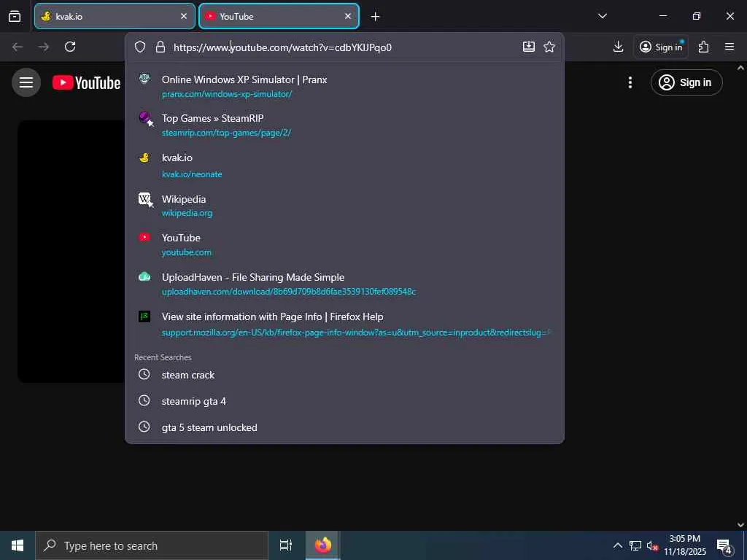Select the kvak.io suggestion title

(x=177, y=157)
